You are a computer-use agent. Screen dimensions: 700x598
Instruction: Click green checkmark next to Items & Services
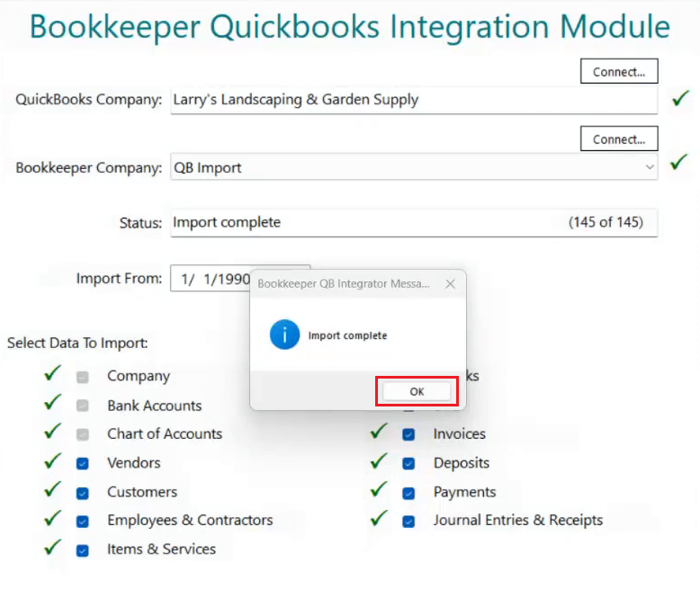click(x=52, y=547)
